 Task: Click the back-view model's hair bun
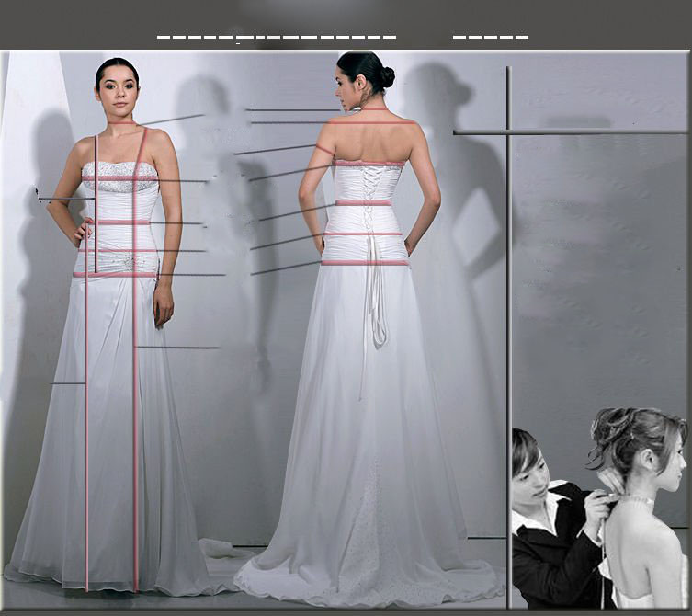[387, 77]
